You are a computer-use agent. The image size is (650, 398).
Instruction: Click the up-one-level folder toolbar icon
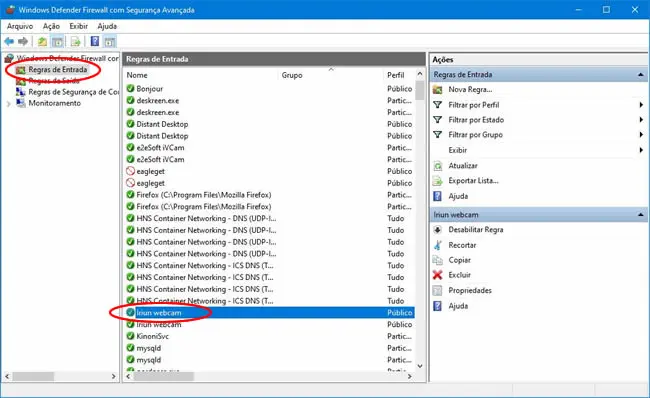[x=42, y=41]
